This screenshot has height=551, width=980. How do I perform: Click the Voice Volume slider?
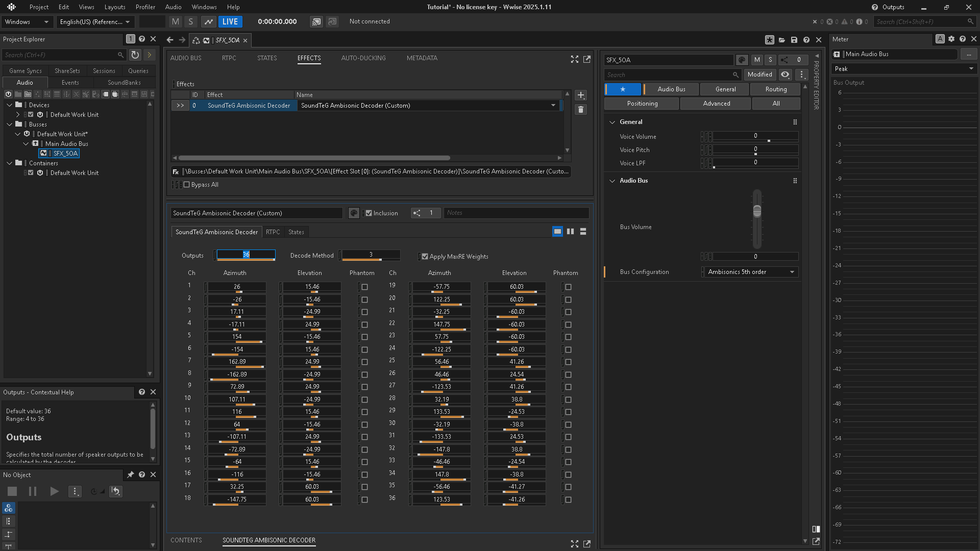pyautogui.click(x=755, y=136)
